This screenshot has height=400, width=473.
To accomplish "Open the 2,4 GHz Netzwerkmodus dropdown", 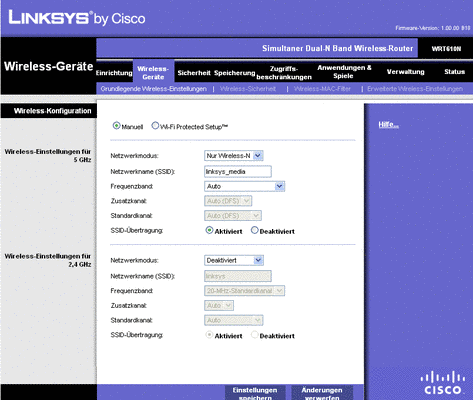I will (234, 260).
